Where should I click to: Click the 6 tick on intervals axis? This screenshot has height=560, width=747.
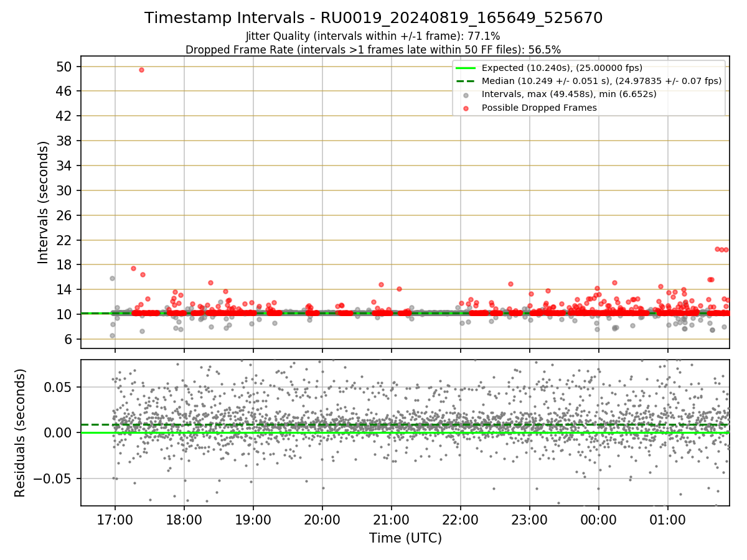(68, 339)
